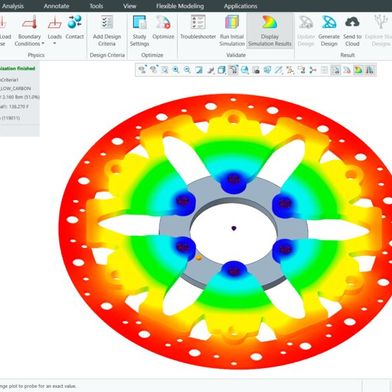Launch the Troubleshooter
The image size is (392, 392).
(x=198, y=27)
